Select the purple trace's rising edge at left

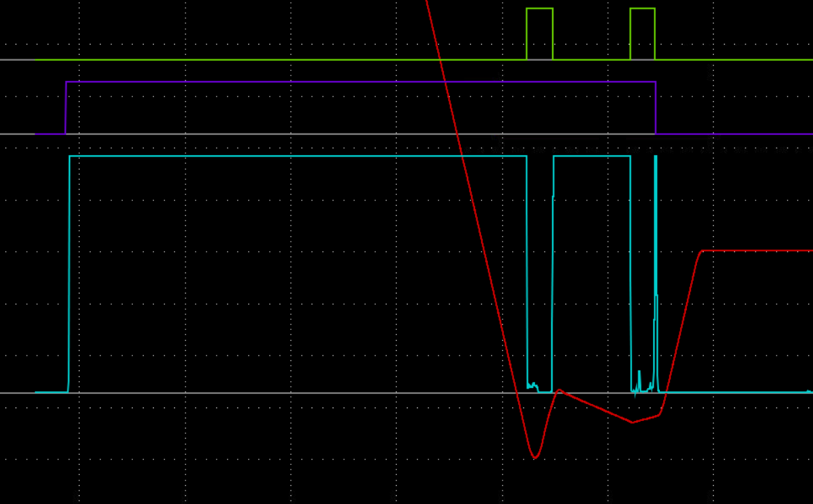[65, 108]
